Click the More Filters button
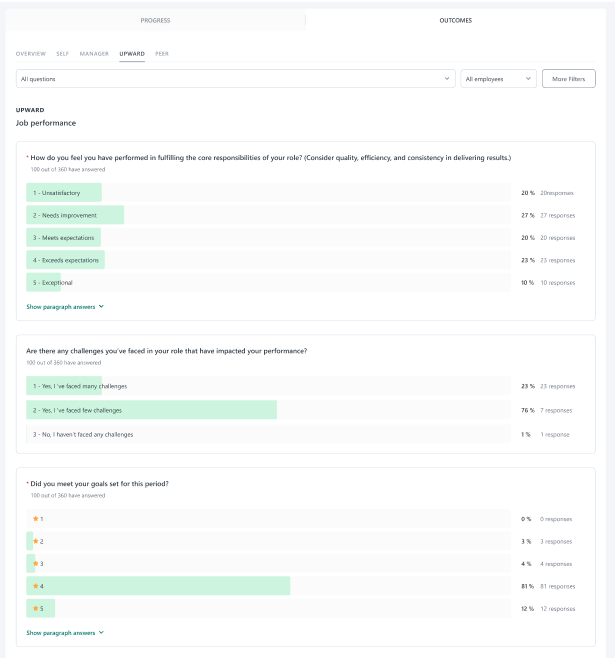The width and height of the screenshot is (615, 658). coord(568,78)
